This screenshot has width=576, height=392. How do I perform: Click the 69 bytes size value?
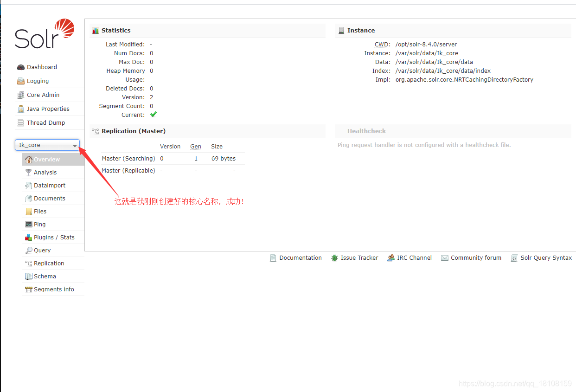click(224, 159)
